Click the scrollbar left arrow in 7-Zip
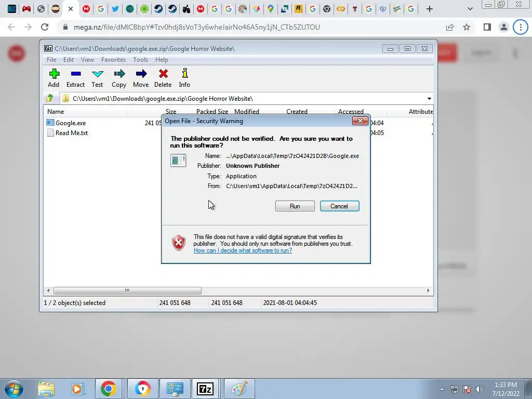Screen dimensions: 532x399 [48, 290]
